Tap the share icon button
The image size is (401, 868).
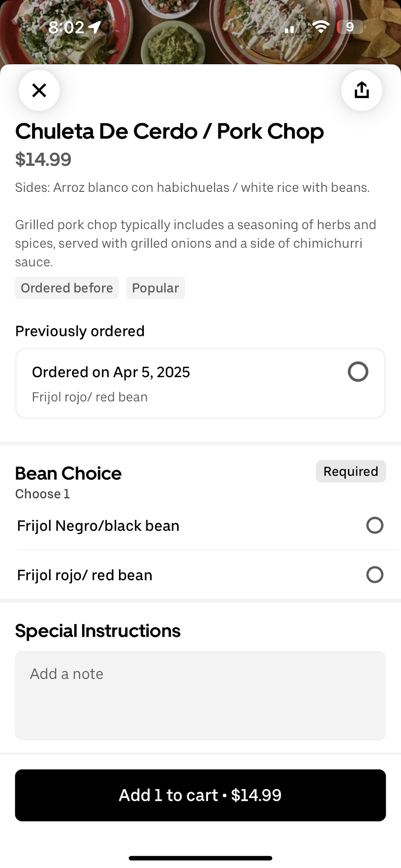[x=361, y=90]
